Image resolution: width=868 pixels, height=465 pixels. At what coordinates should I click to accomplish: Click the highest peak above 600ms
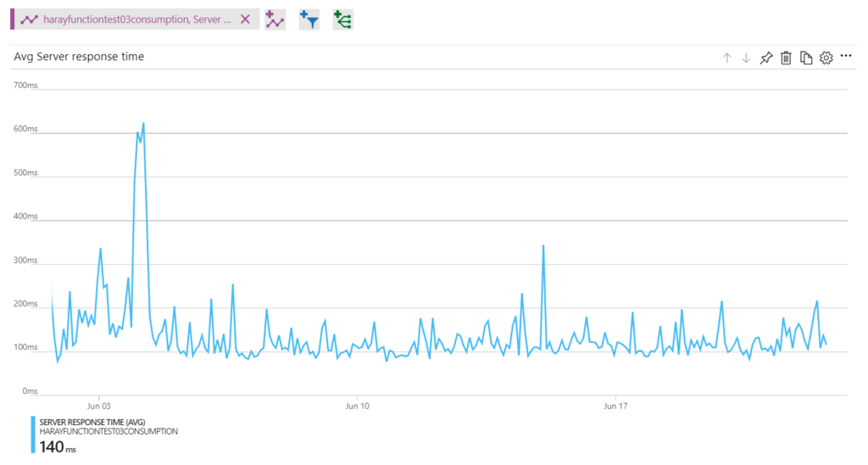(143, 124)
